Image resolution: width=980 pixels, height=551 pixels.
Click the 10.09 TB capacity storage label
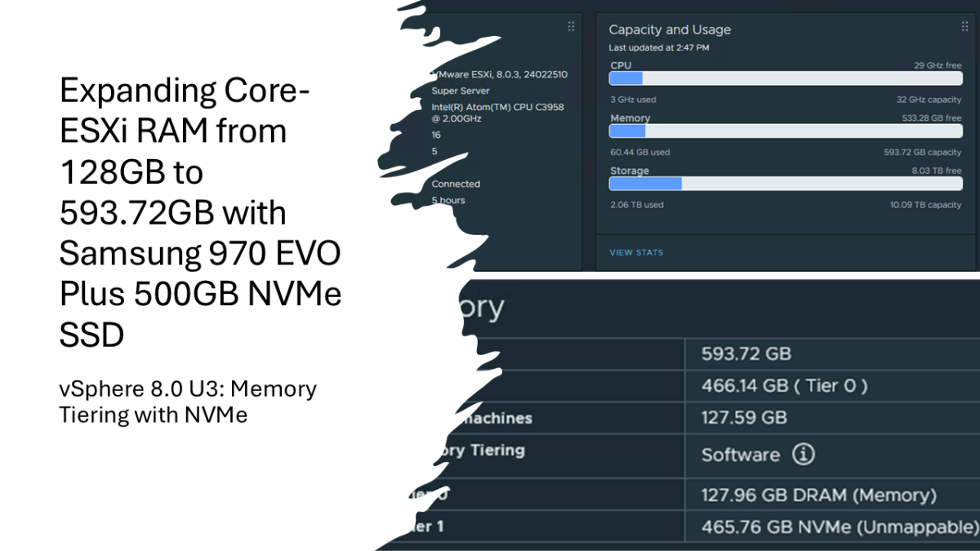[x=926, y=205]
